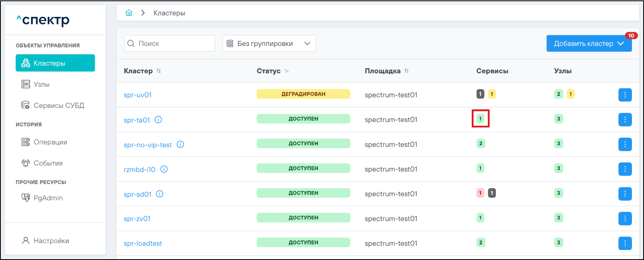This screenshot has height=260, width=644.
Task: Open the spr-zv01 cluster link
Action: click(x=137, y=219)
